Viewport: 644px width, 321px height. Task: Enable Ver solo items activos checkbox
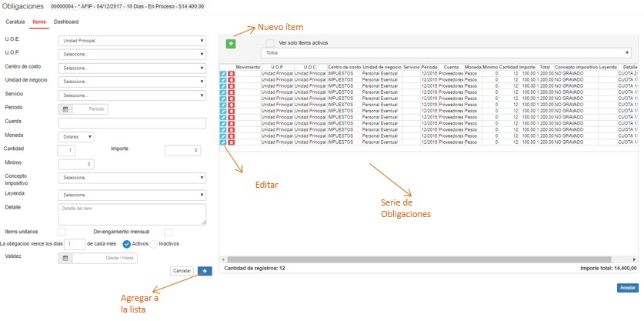[x=269, y=43]
